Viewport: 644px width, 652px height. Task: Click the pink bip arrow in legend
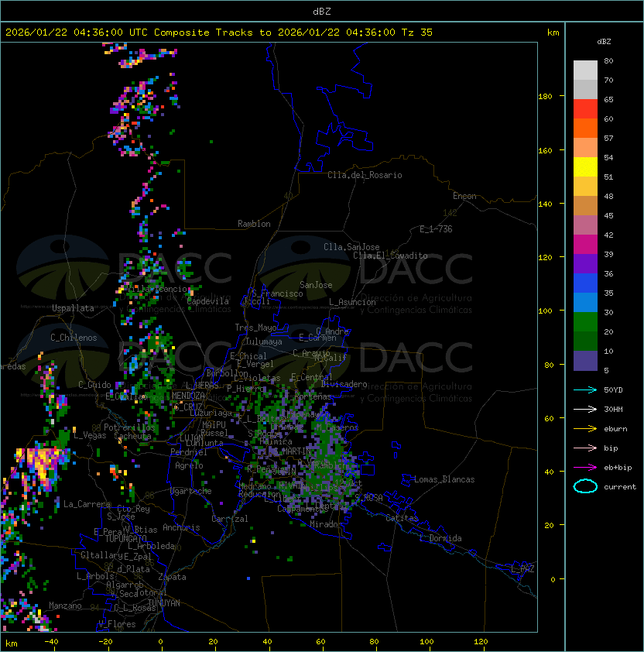[585, 448]
